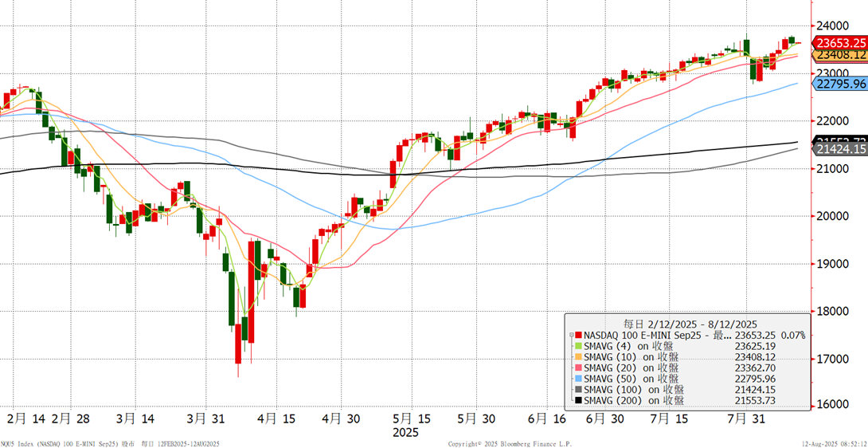Click the gray 21424.15 axis flag

840,148
